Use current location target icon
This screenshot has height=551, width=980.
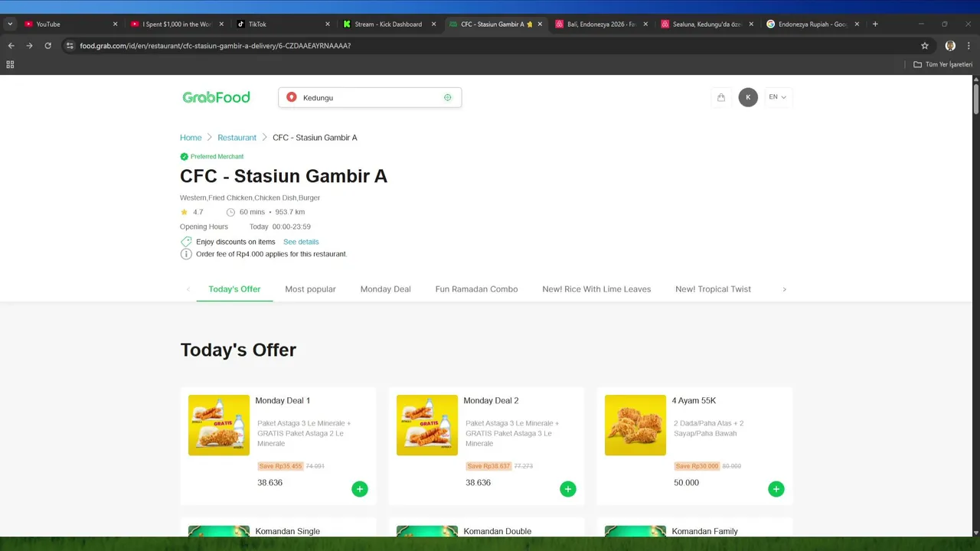pos(448,97)
